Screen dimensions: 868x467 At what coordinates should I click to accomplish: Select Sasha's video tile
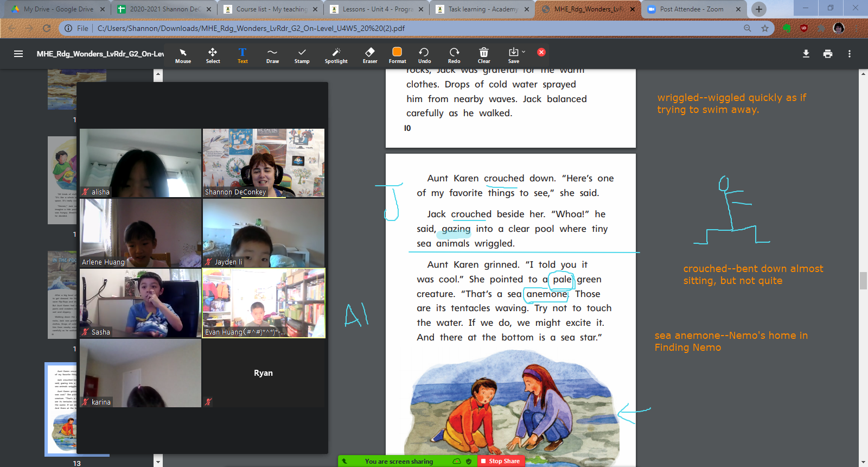click(141, 303)
